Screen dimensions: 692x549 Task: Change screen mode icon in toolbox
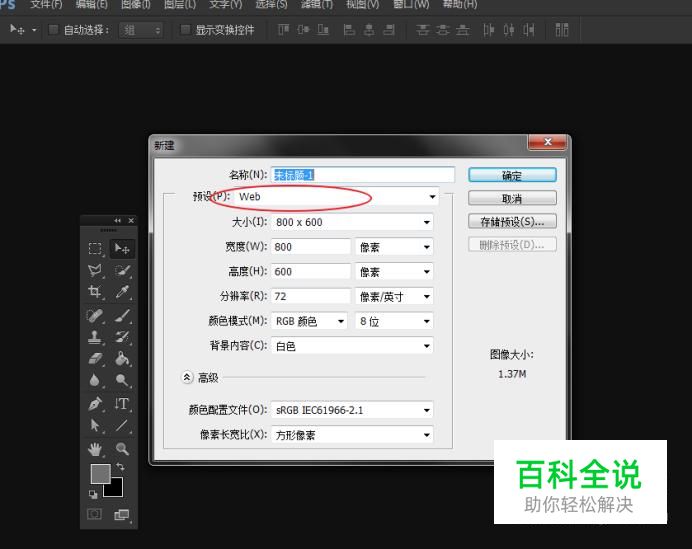(x=122, y=515)
